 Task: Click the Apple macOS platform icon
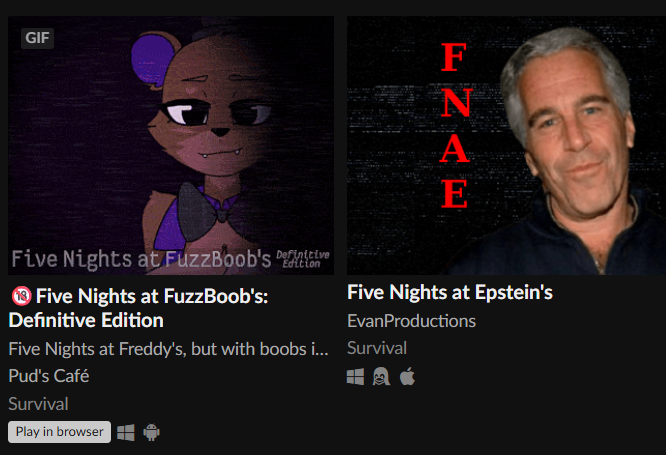coord(407,376)
